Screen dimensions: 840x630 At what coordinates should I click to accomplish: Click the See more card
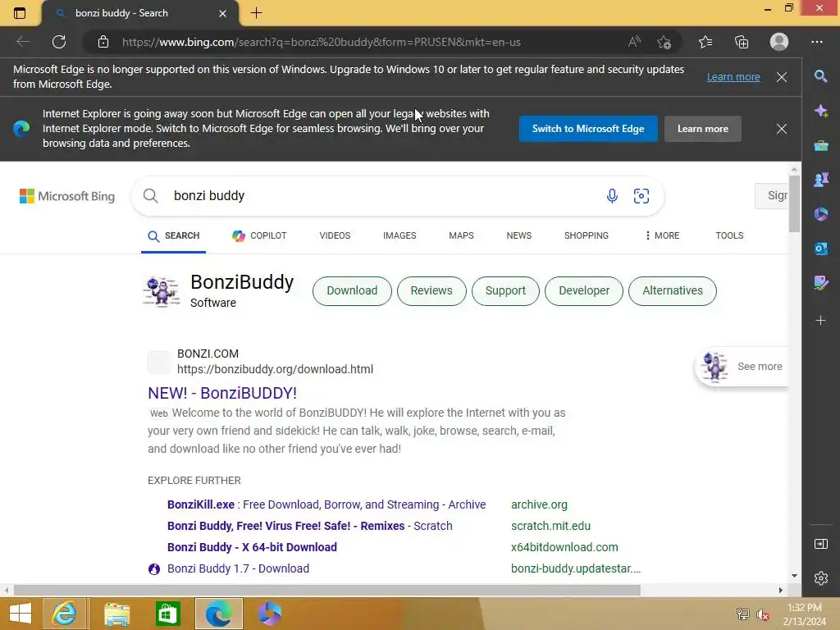coord(742,367)
